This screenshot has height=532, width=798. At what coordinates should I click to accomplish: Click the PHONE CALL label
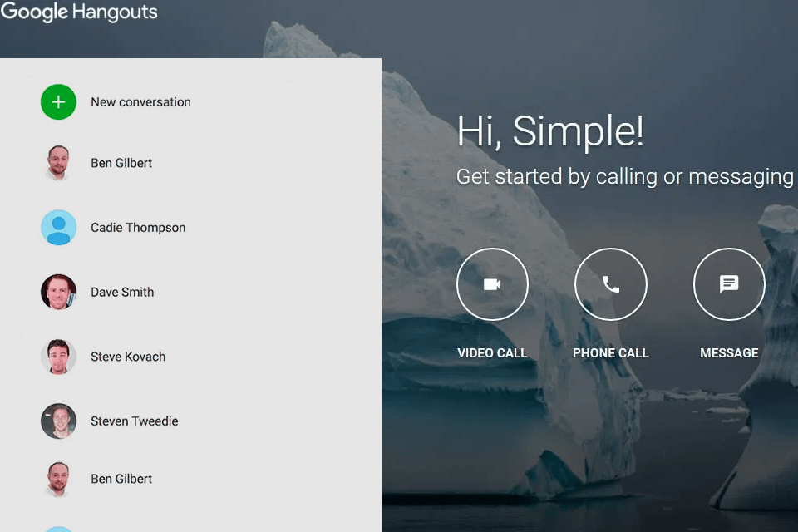click(x=611, y=352)
